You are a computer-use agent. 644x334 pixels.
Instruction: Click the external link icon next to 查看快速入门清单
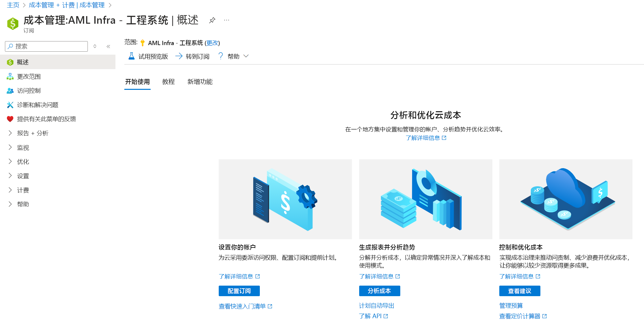[270, 306]
